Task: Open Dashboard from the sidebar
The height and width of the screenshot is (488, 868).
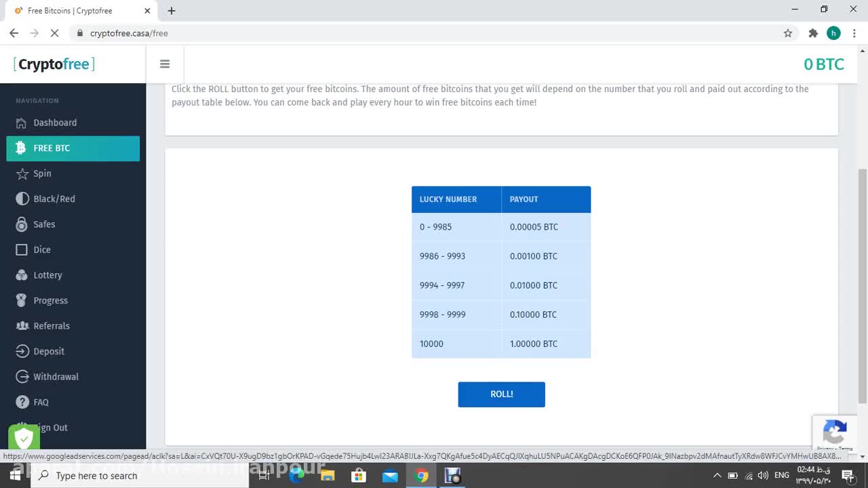Action: point(55,123)
